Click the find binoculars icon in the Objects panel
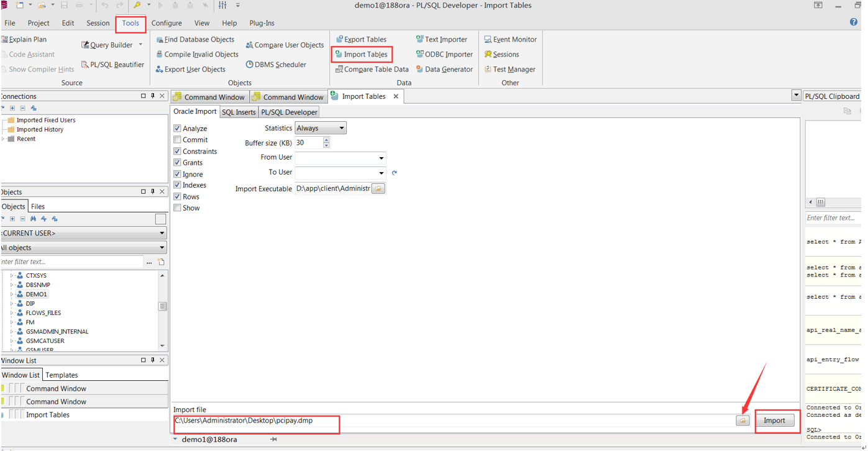The image size is (868, 451). coord(33,219)
